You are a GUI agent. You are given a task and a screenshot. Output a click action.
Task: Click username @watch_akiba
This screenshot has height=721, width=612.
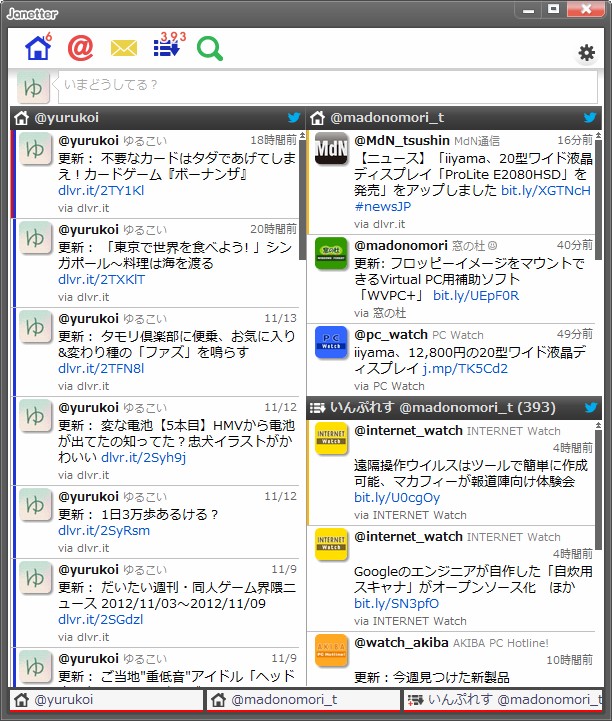click(401, 642)
